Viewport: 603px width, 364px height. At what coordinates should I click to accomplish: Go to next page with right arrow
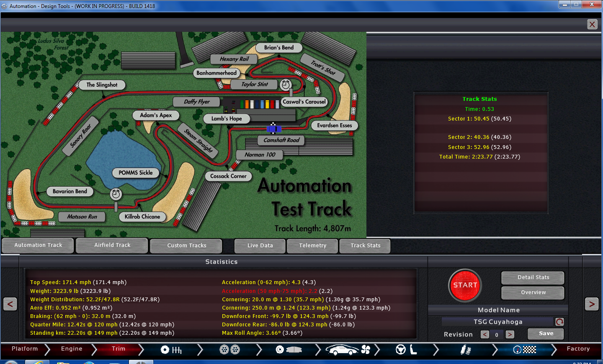point(592,304)
